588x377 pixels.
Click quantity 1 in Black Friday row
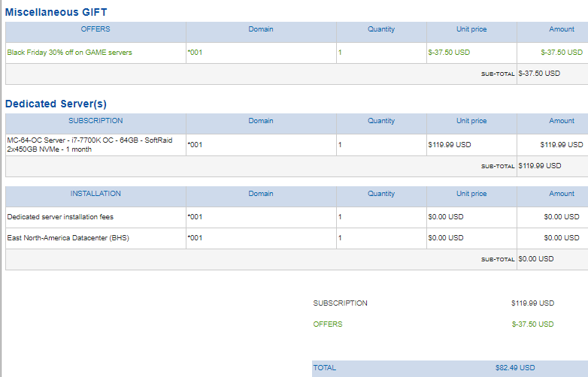coord(340,53)
